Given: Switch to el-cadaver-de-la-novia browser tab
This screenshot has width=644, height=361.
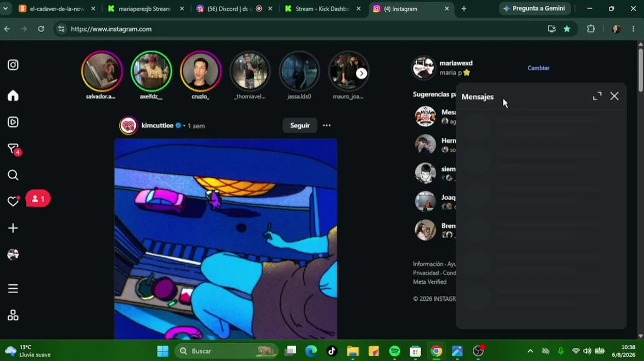Looking at the screenshot, I should click(56, 9).
